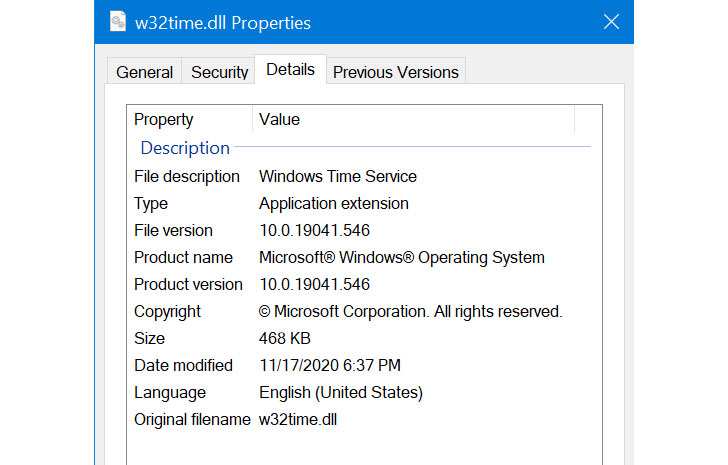Highlight the Product name row
Viewport: 728px width, 465px height.
(183, 258)
